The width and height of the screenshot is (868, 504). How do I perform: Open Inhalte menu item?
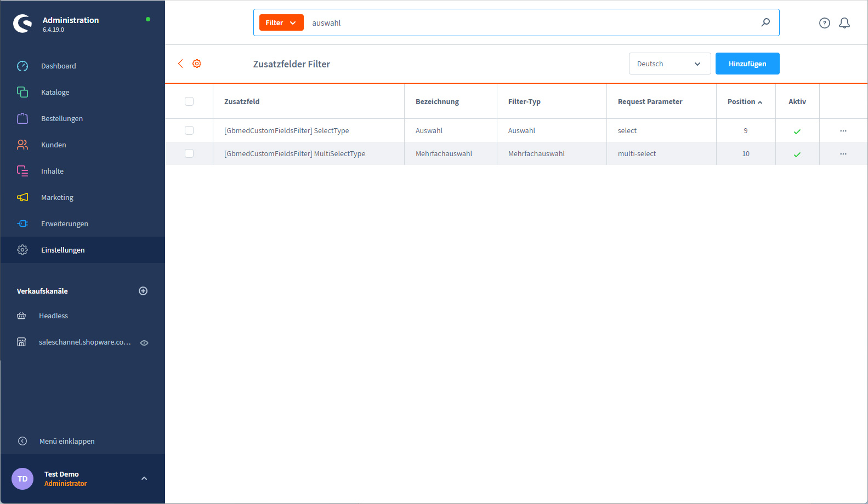(53, 171)
